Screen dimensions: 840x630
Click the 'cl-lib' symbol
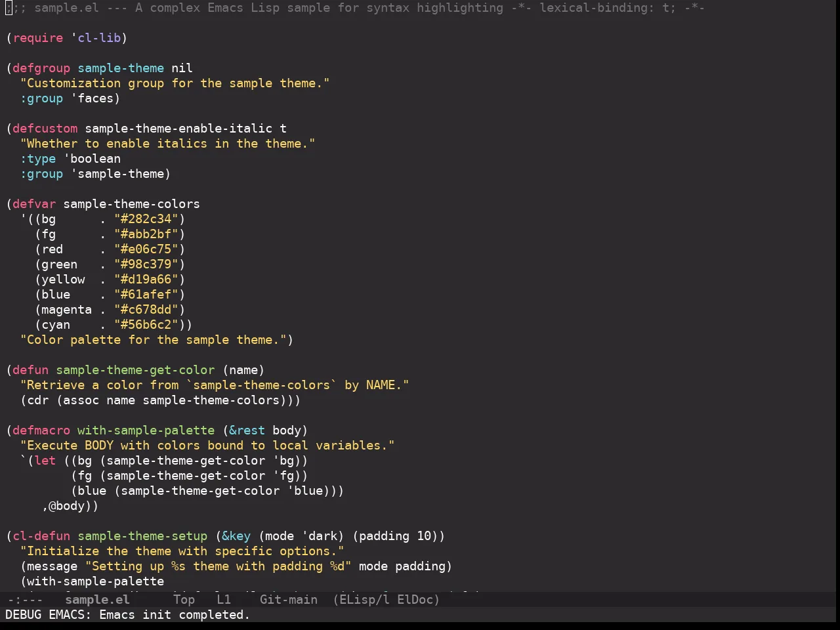[99, 38]
